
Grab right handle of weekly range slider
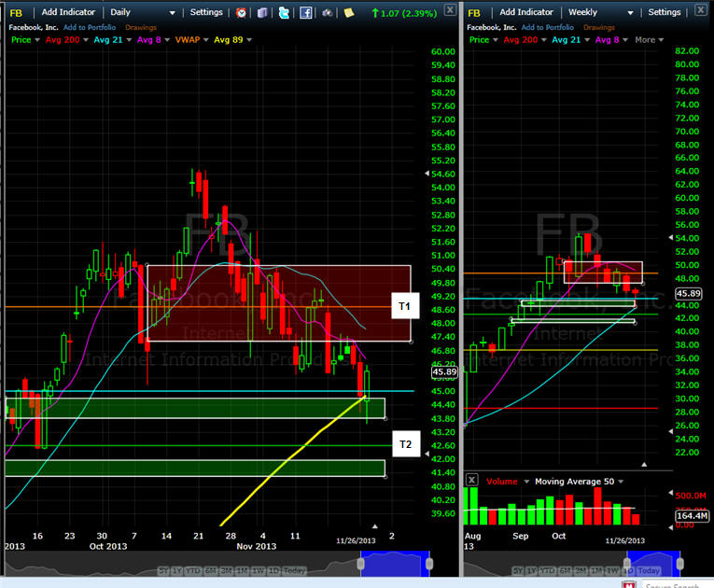pyautogui.click(x=679, y=564)
